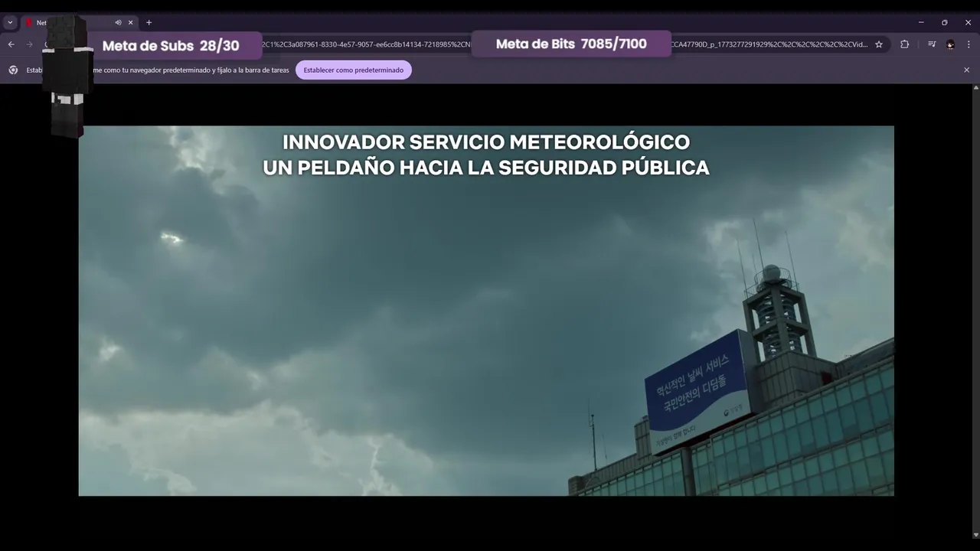Viewport: 980px width, 551px height.
Task: Go back with the back arrow
Action: [11, 44]
